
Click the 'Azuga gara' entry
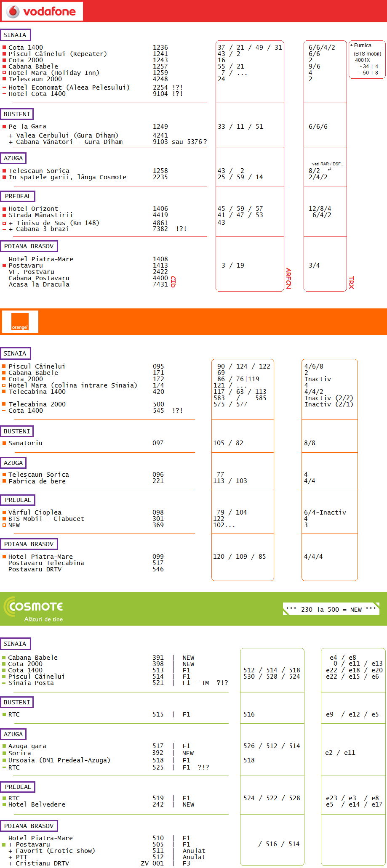coord(27,746)
